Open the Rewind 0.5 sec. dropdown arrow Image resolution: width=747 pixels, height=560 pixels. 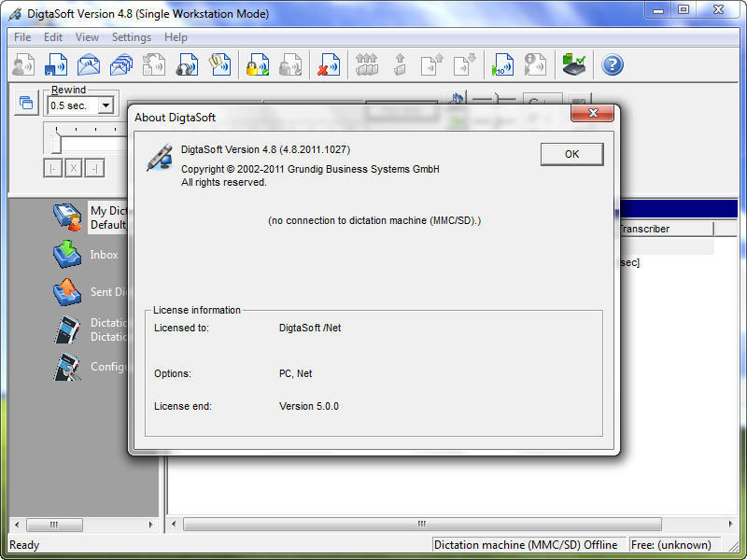point(106,105)
